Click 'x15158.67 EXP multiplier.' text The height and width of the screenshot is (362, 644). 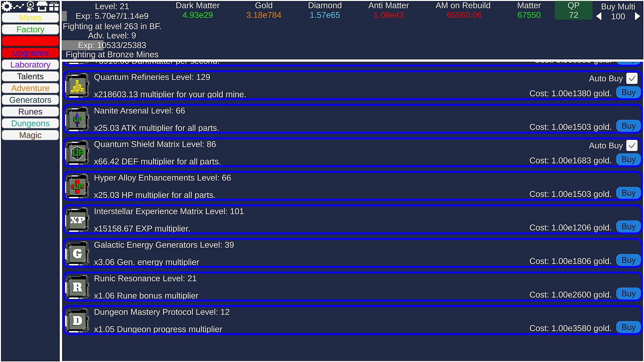(x=142, y=228)
